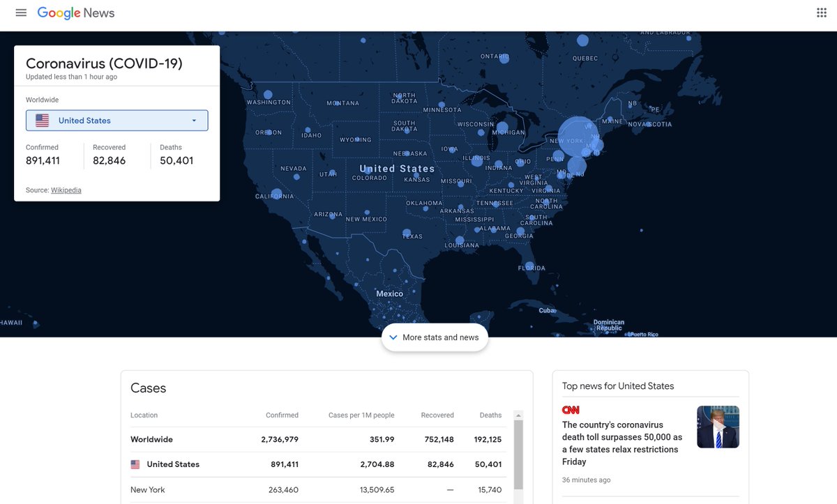The width and height of the screenshot is (837, 504).
Task: Open the hamburger main menu
Action: tap(21, 13)
